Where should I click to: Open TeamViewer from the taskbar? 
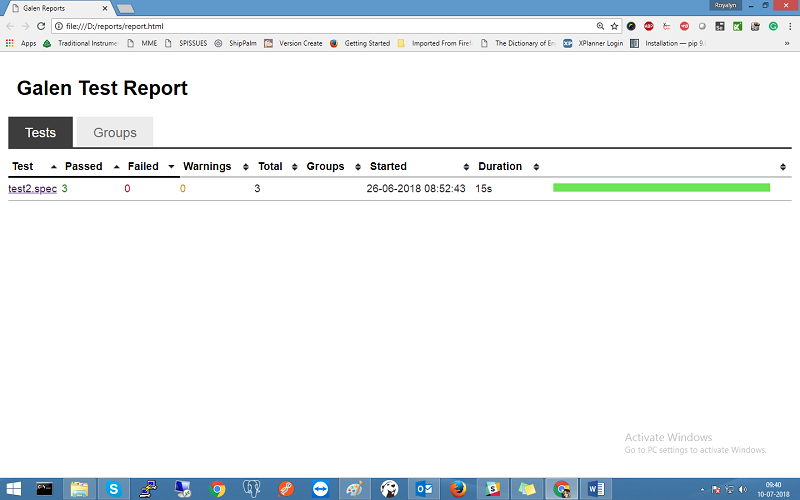tap(320, 489)
